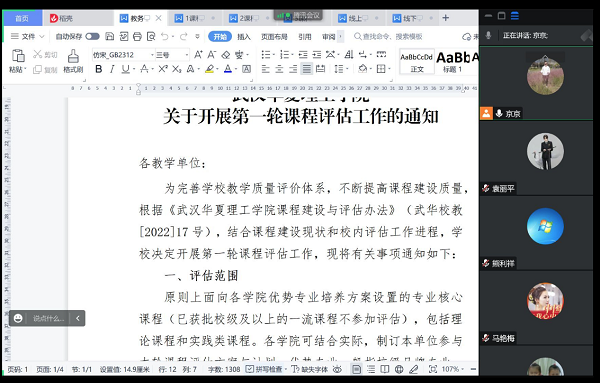Switch to web layout view in status bar

point(399,369)
